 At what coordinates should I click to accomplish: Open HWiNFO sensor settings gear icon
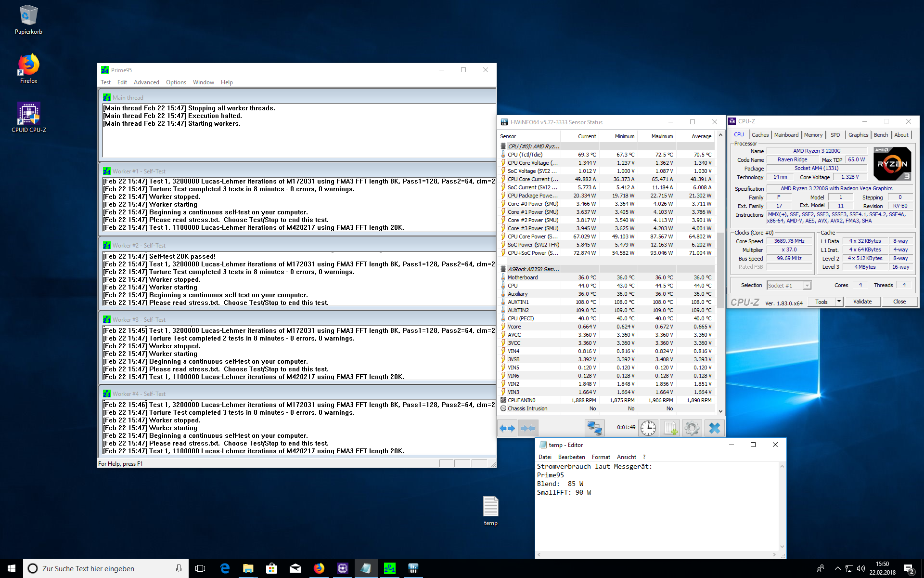pyautogui.click(x=692, y=428)
